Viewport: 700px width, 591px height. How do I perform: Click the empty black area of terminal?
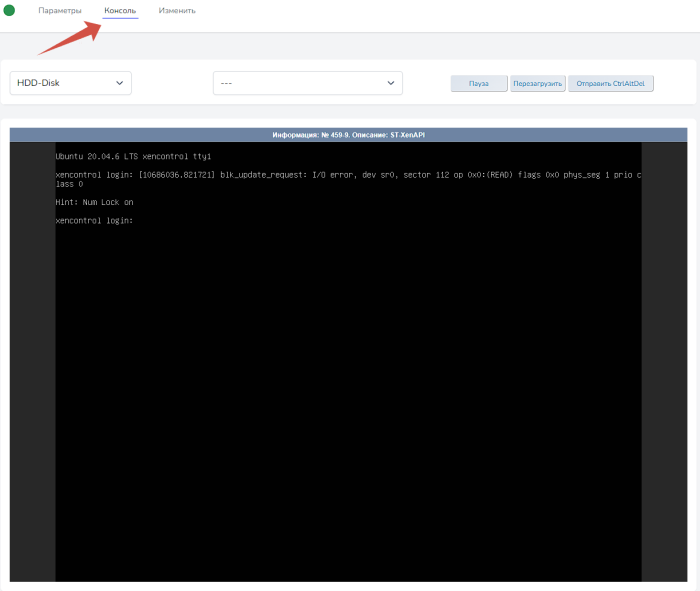pyautogui.click(x=350, y=400)
